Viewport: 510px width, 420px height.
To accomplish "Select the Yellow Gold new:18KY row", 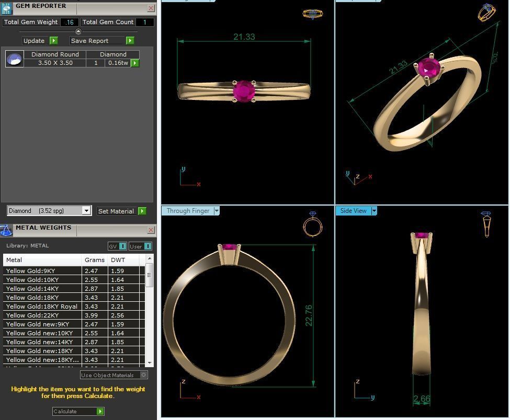I will (x=74, y=351).
